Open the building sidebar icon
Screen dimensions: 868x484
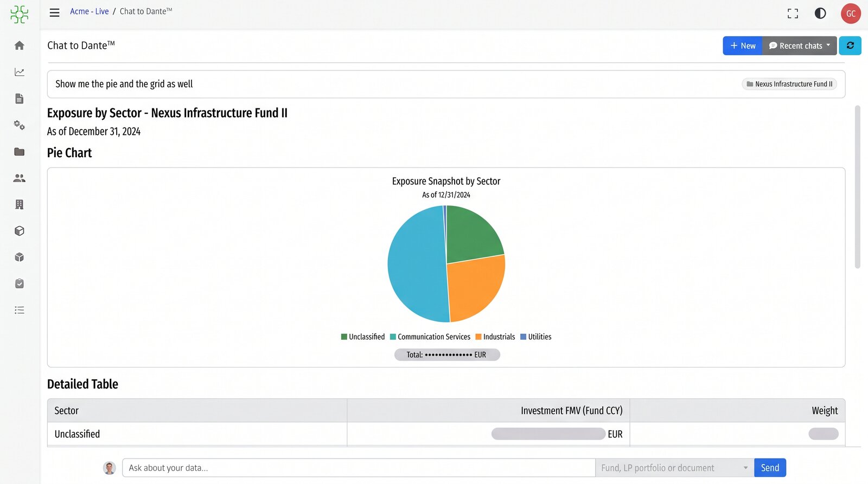click(x=20, y=204)
